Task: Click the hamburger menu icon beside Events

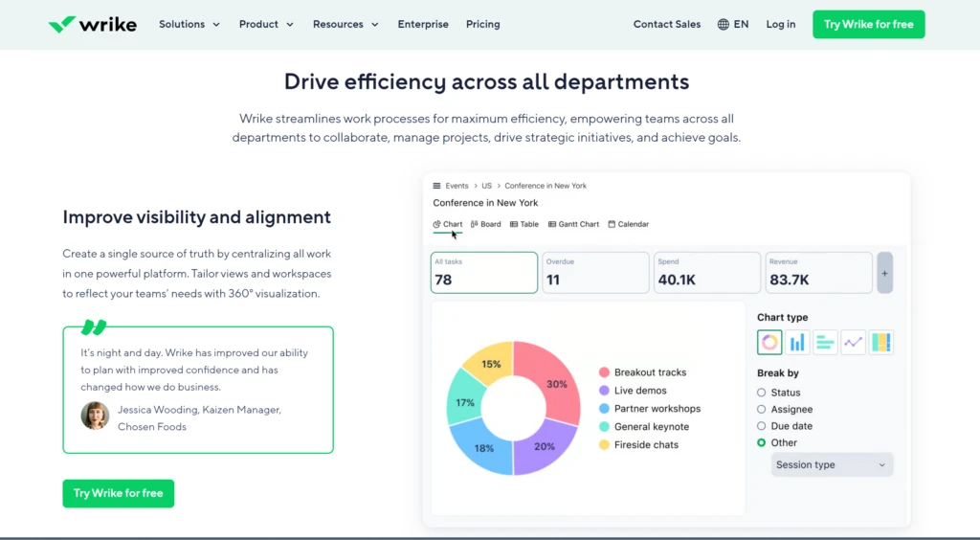Action: (x=437, y=186)
